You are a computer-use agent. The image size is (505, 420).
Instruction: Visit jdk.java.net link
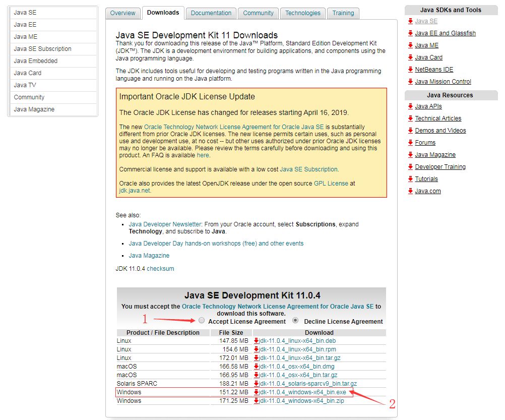coord(134,191)
